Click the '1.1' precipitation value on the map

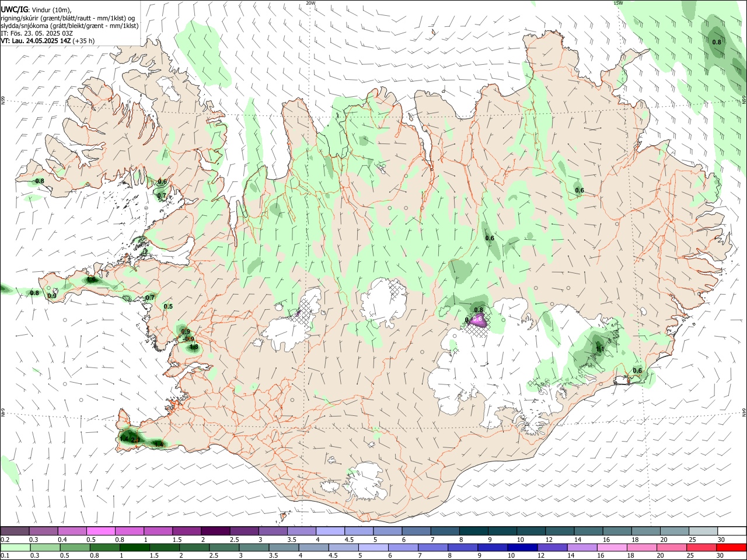click(x=599, y=349)
